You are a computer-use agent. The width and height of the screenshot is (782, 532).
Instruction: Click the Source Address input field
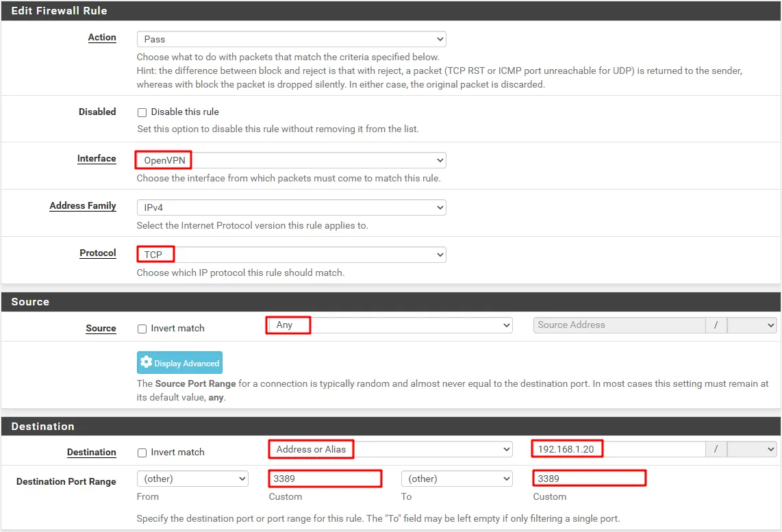tap(620, 325)
